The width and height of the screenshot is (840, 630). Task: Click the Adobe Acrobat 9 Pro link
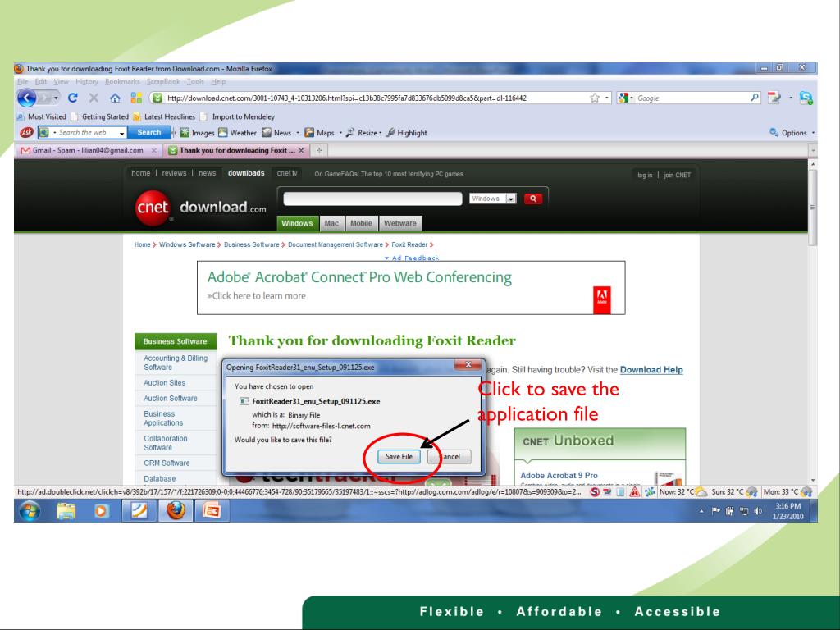coord(559,475)
